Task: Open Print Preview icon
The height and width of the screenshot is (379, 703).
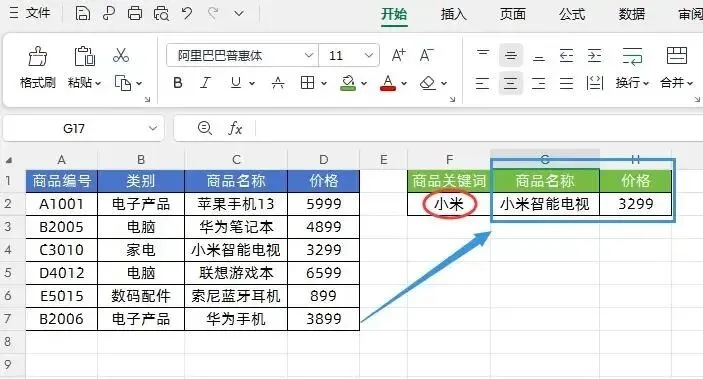Action: tap(161, 13)
